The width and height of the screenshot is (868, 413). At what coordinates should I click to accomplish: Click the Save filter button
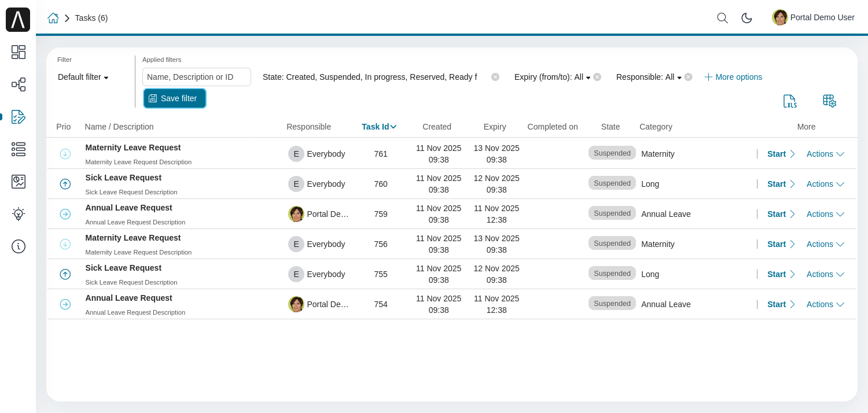point(175,98)
